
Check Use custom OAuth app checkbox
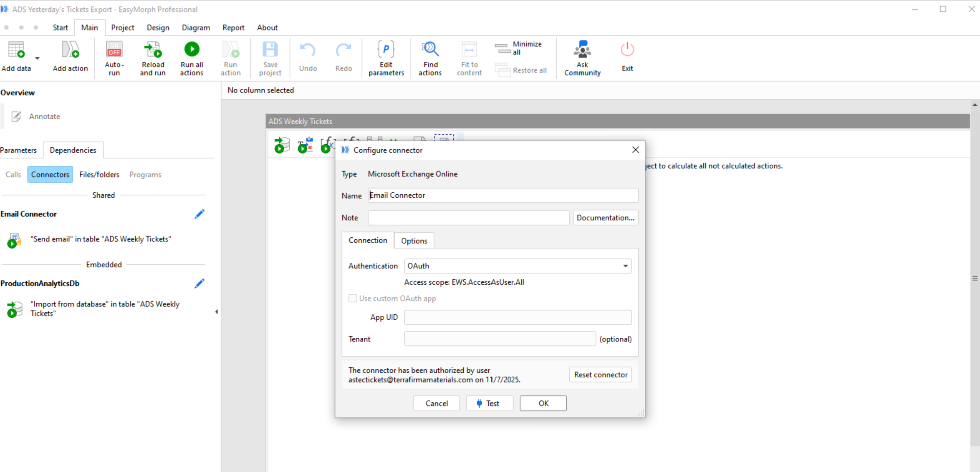click(x=353, y=299)
